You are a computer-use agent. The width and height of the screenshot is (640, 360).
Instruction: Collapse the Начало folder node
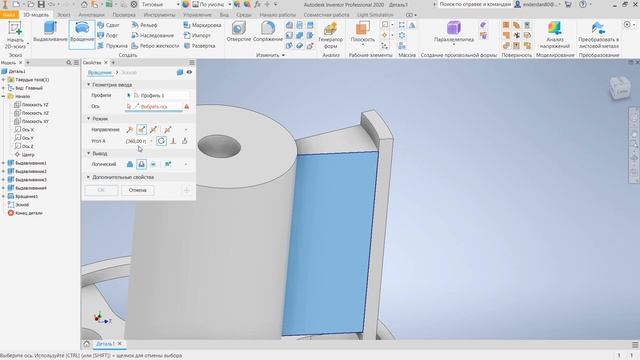pyautogui.click(x=4, y=96)
